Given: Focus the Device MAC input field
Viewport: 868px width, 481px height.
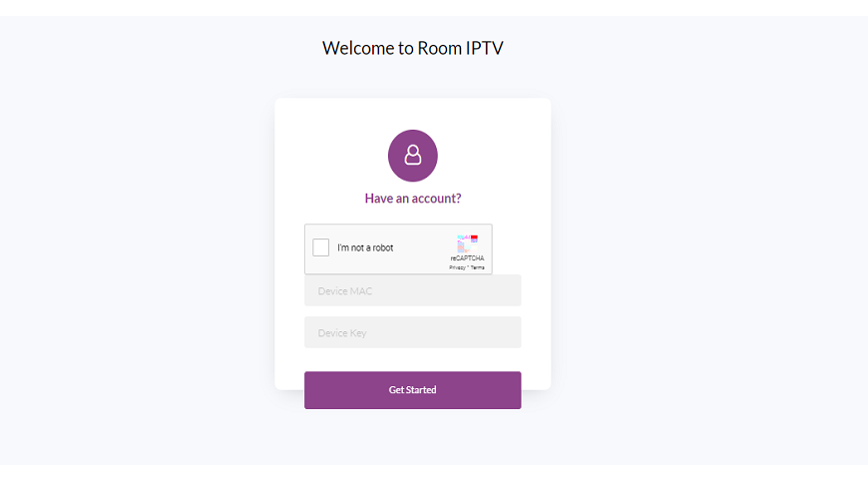Looking at the screenshot, I should click(x=412, y=290).
